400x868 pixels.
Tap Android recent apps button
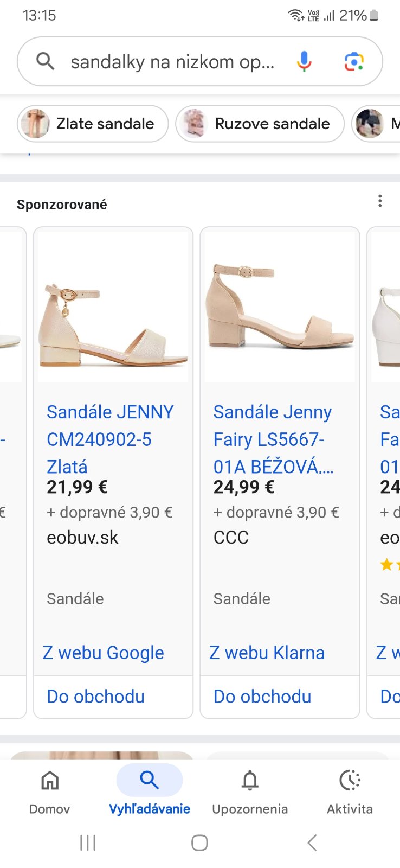(x=88, y=843)
